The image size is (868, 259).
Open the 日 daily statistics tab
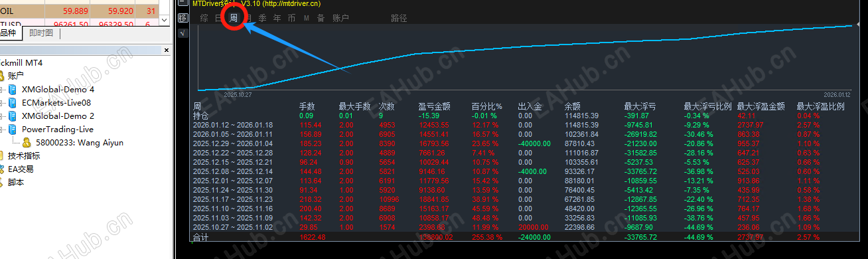(x=219, y=18)
